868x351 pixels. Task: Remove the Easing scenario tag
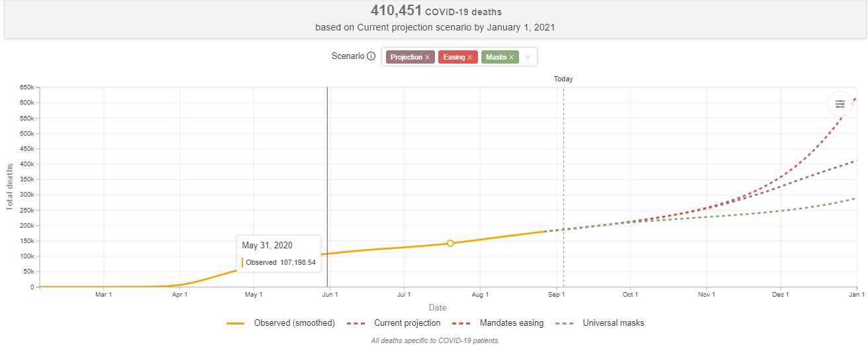(x=470, y=58)
